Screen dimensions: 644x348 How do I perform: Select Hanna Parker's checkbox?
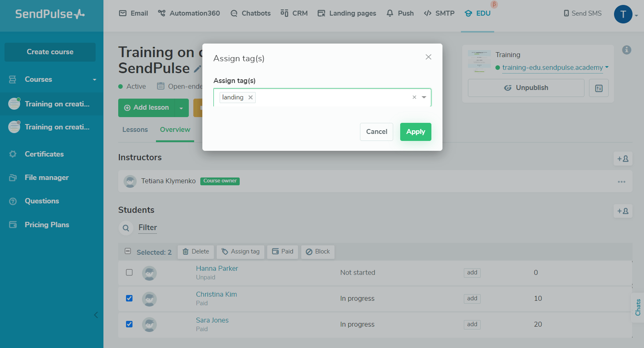pos(129,272)
